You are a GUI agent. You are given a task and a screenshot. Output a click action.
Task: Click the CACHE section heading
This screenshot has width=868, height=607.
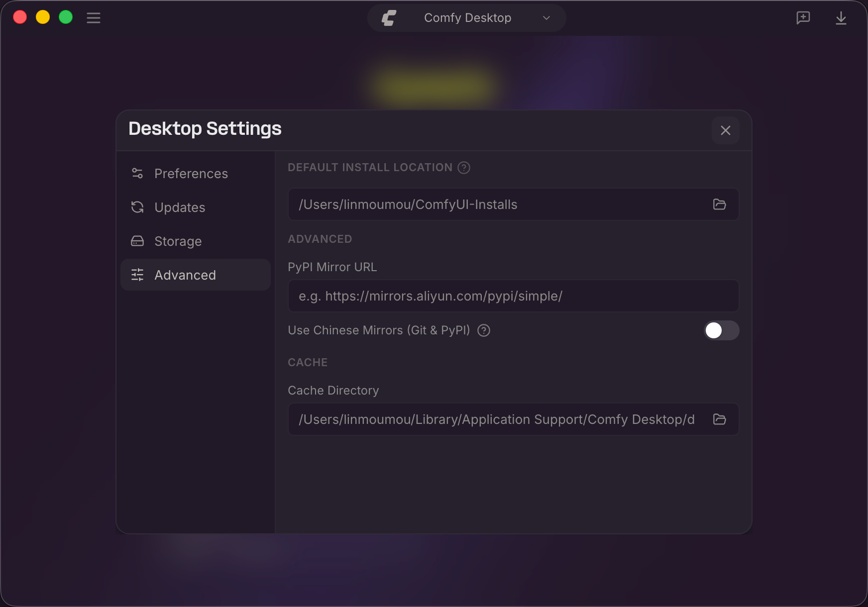pyautogui.click(x=308, y=362)
